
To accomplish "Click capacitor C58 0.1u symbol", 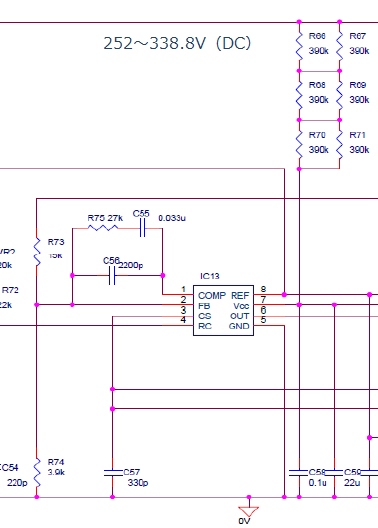I will pos(299,473).
